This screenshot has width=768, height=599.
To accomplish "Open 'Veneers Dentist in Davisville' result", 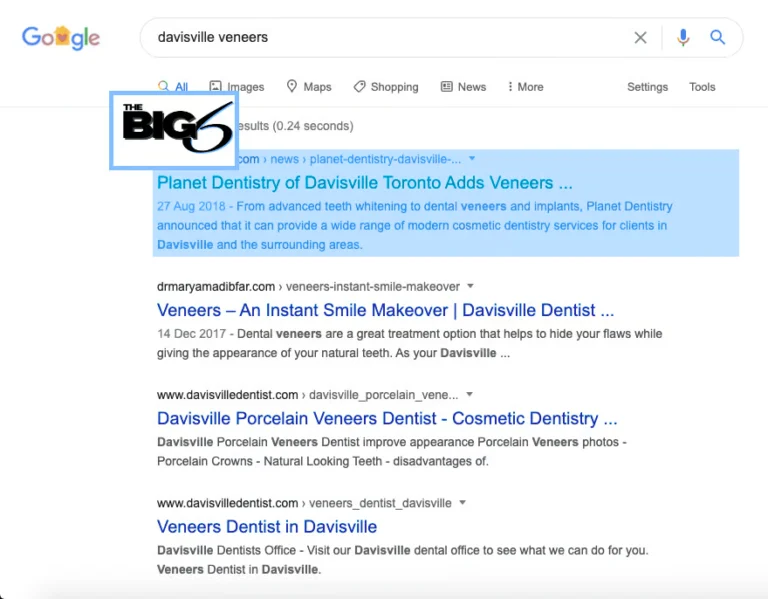I will pyautogui.click(x=267, y=527).
